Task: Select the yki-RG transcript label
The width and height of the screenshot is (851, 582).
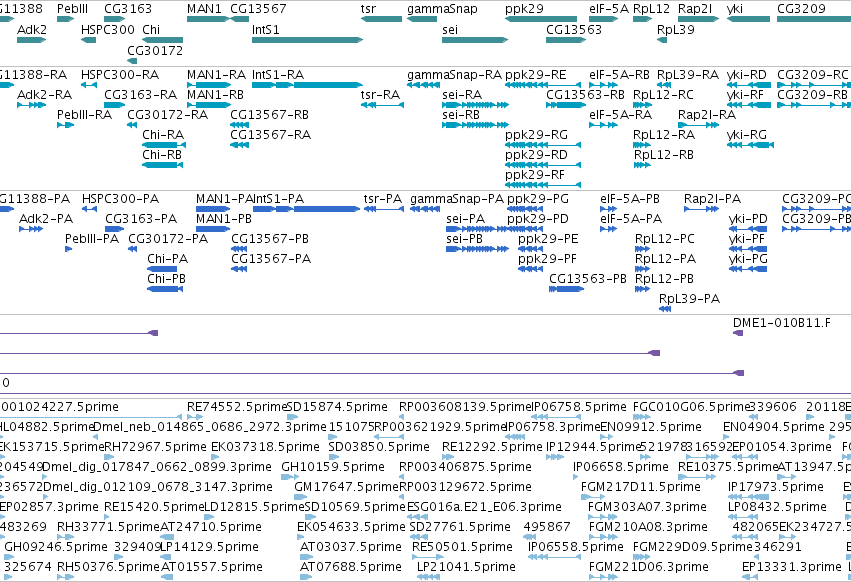Action: [747, 135]
